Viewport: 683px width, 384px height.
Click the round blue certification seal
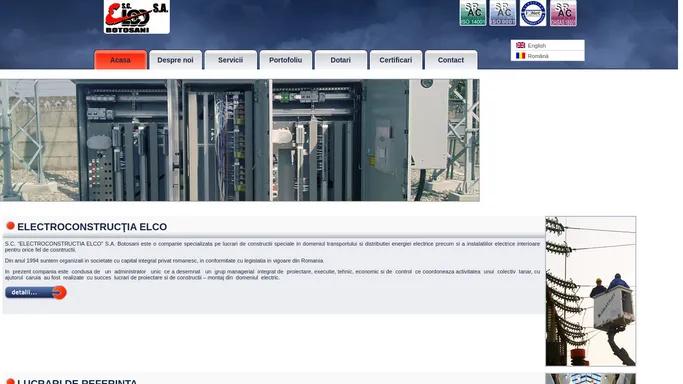(533, 13)
